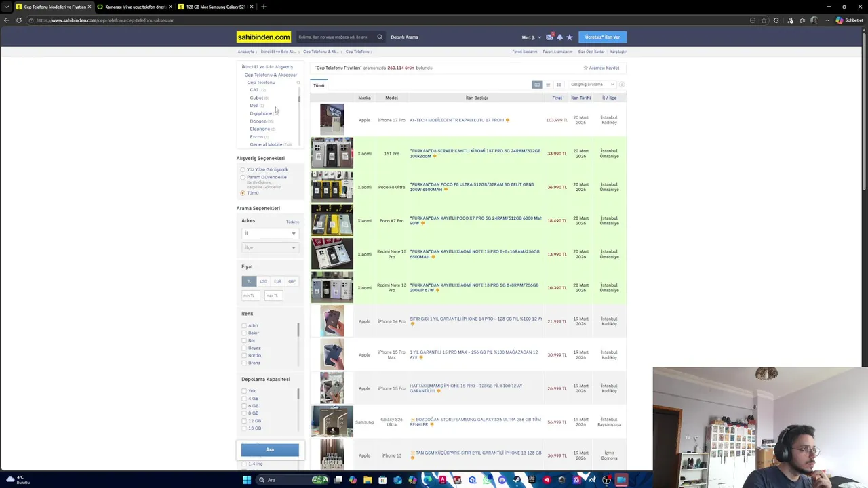Screen dimensions: 868x488
Task: Check the Beyaz color checkbox
Action: click(x=244, y=348)
